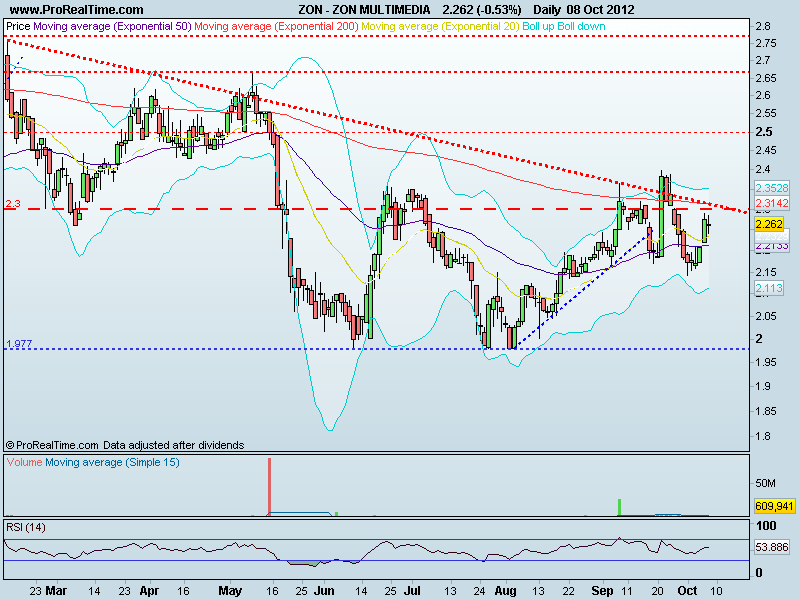Click the large red volume spike bar
This screenshot has height=600, width=800.
[x=269, y=487]
